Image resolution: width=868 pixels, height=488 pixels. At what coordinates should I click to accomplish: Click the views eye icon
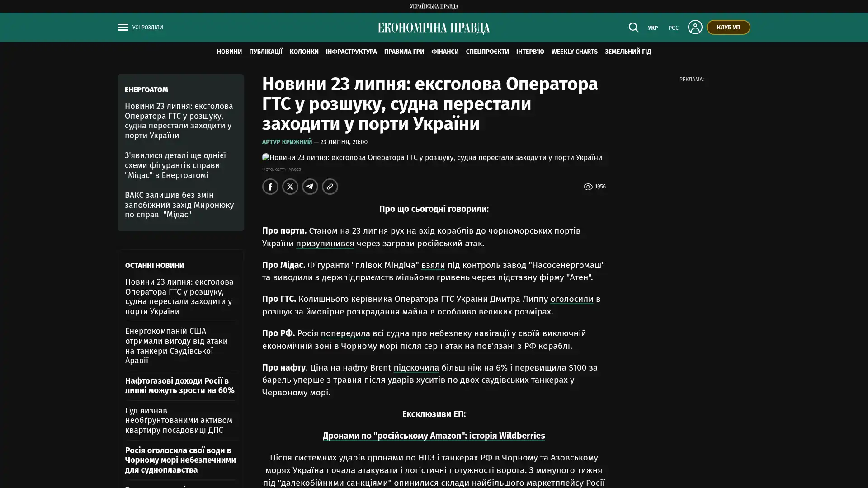click(588, 187)
